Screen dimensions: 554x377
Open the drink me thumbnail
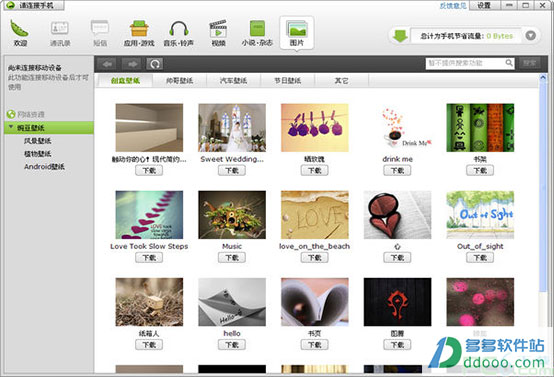click(x=397, y=128)
